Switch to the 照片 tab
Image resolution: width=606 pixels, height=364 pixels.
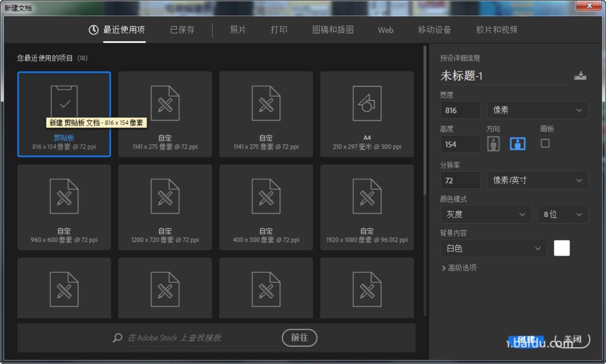coord(238,29)
